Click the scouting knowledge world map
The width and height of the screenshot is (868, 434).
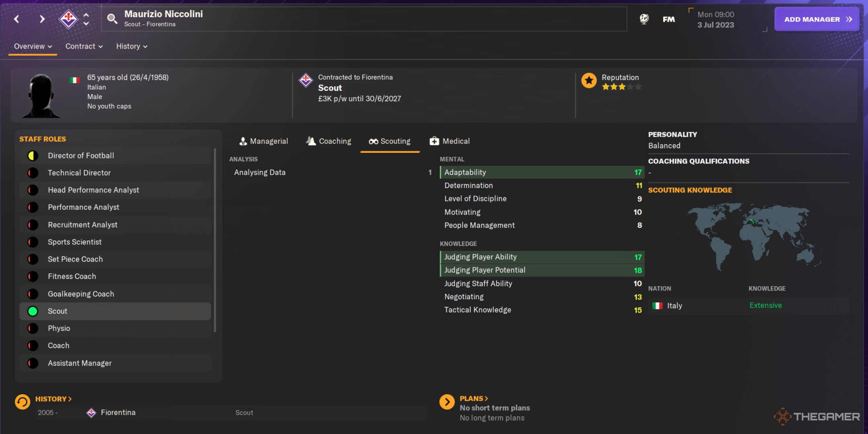[x=750, y=237]
